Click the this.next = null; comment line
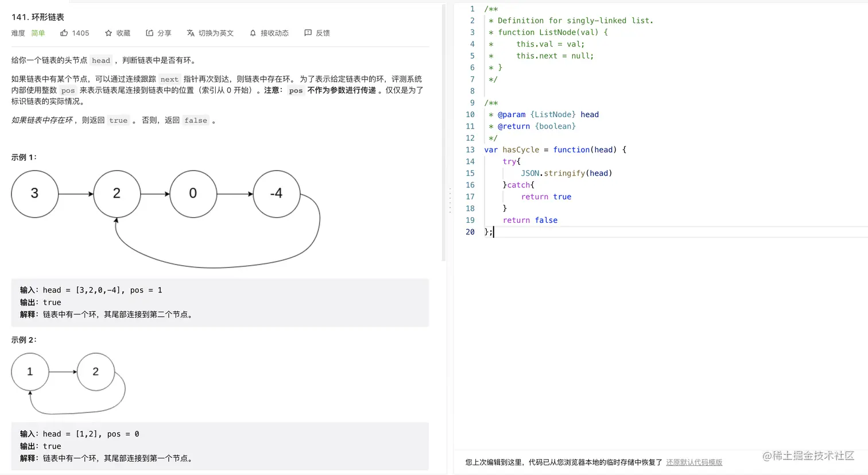 coord(541,56)
